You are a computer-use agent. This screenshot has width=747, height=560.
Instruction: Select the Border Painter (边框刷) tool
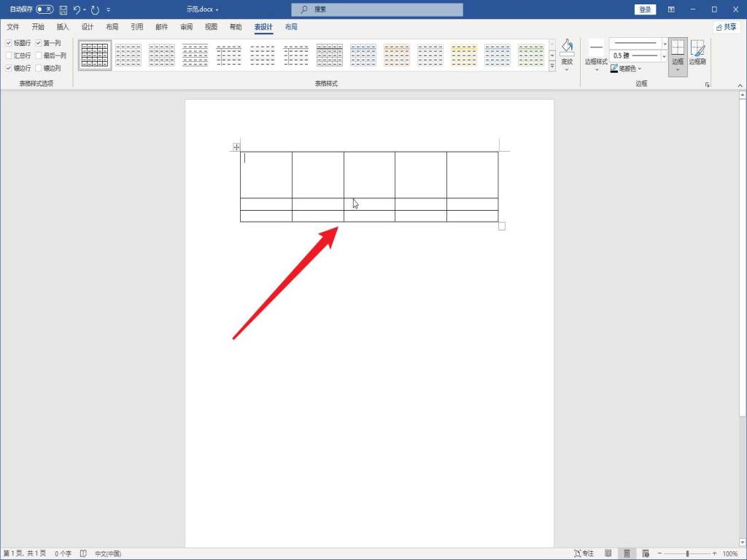697,52
